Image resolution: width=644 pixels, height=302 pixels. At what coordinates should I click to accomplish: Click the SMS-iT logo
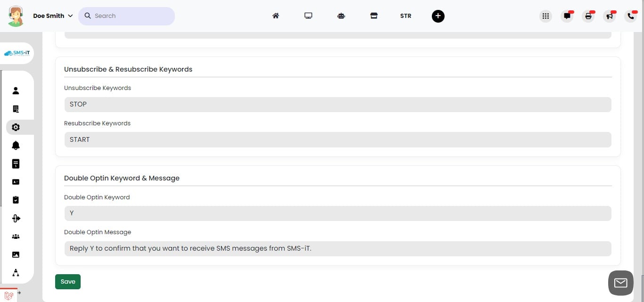(x=17, y=53)
